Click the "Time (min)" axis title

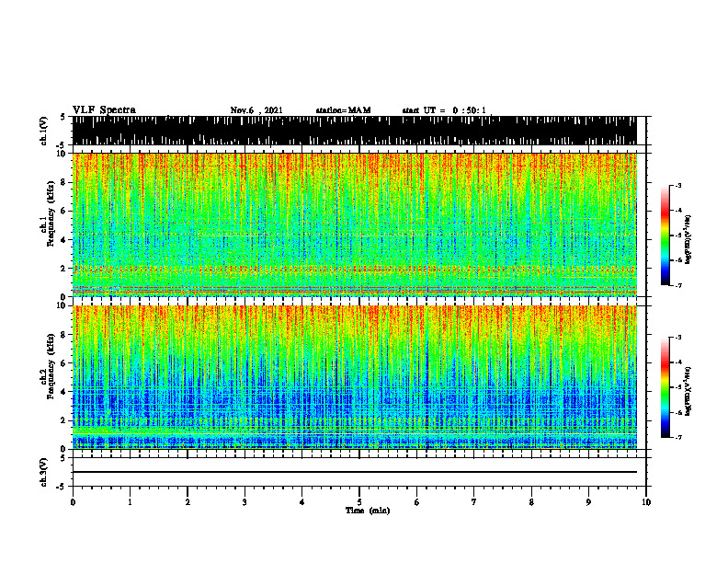(x=368, y=511)
